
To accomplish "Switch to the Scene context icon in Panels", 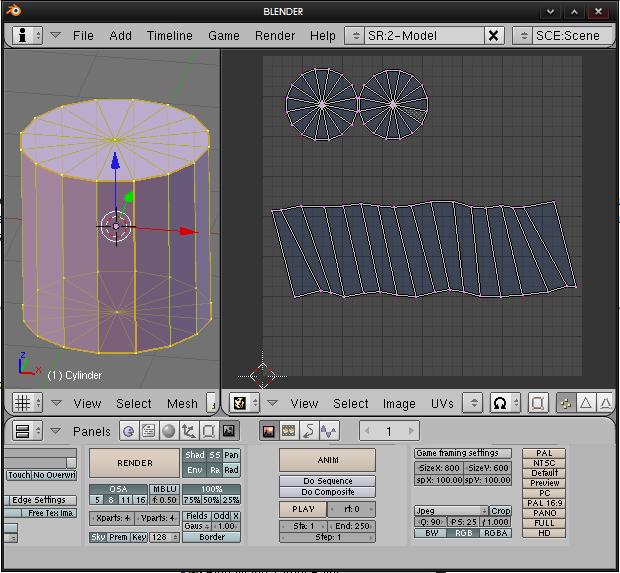I will tap(229, 431).
